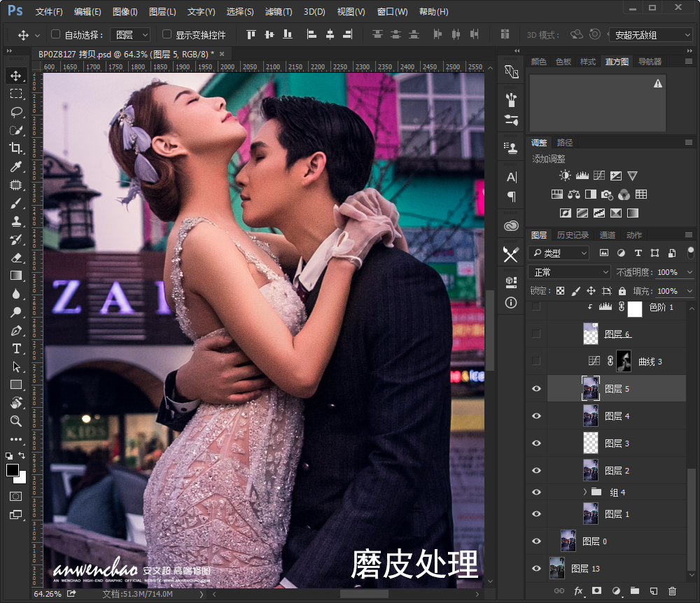Switch to the 路径 tab
Screen dimensions: 700x603
click(565, 143)
